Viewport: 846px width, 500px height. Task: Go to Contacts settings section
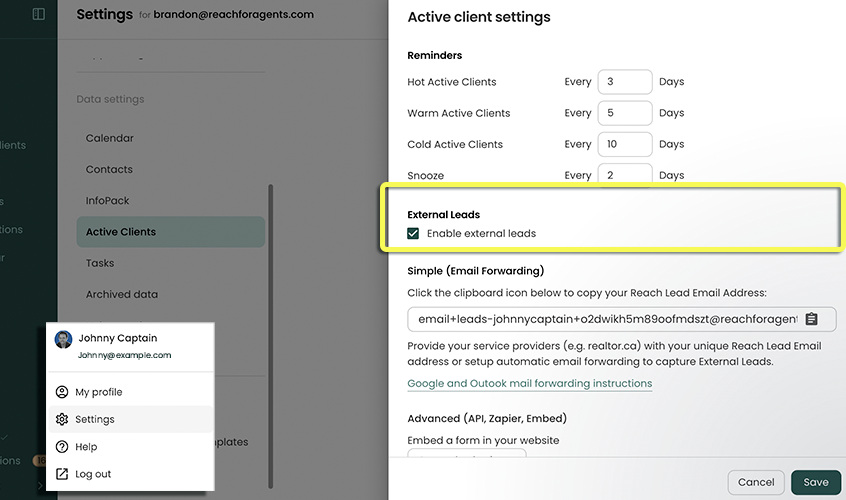[109, 170]
